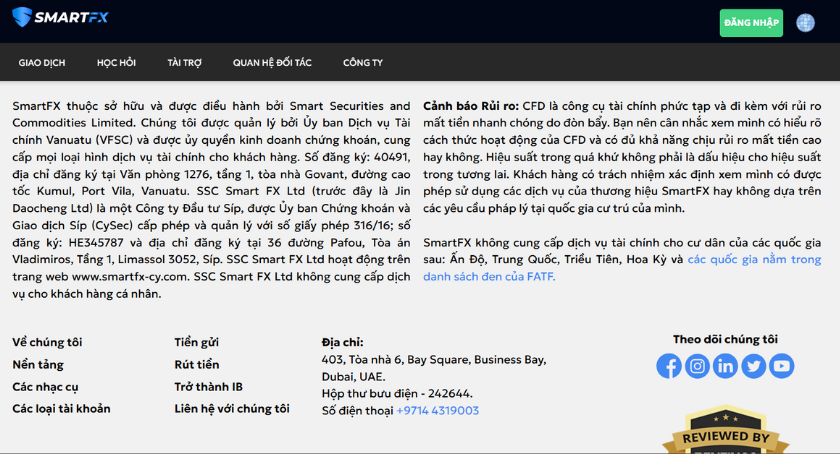Click the phone number +9714 4319003
The height and width of the screenshot is (473, 840).
pyautogui.click(x=437, y=410)
